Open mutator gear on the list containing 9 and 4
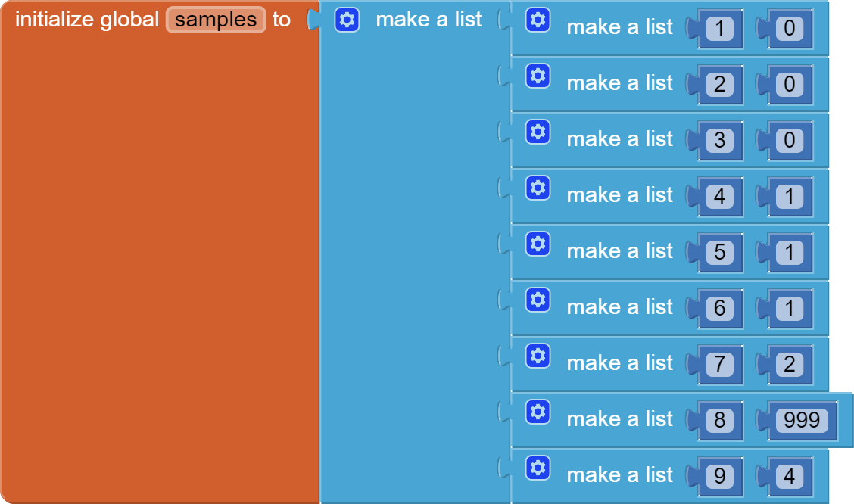This screenshot has height=504, width=854. coord(538,468)
